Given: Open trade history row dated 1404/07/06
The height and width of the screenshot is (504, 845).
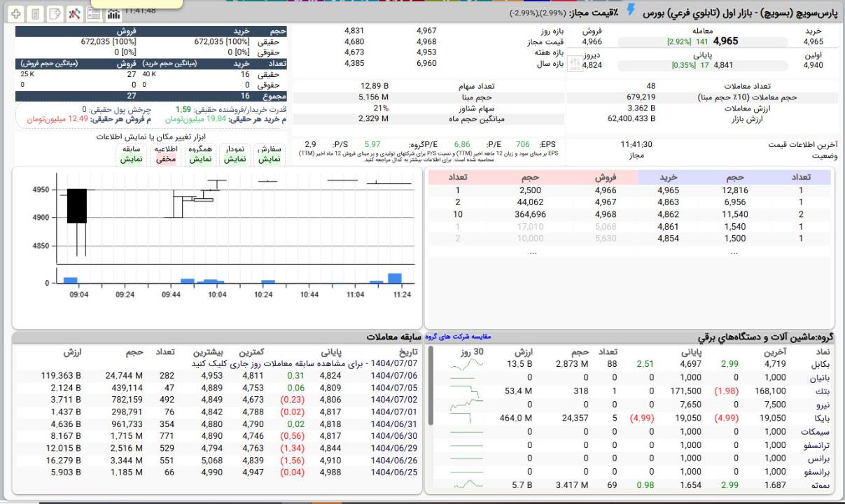Looking at the screenshot, I should 393,376.
